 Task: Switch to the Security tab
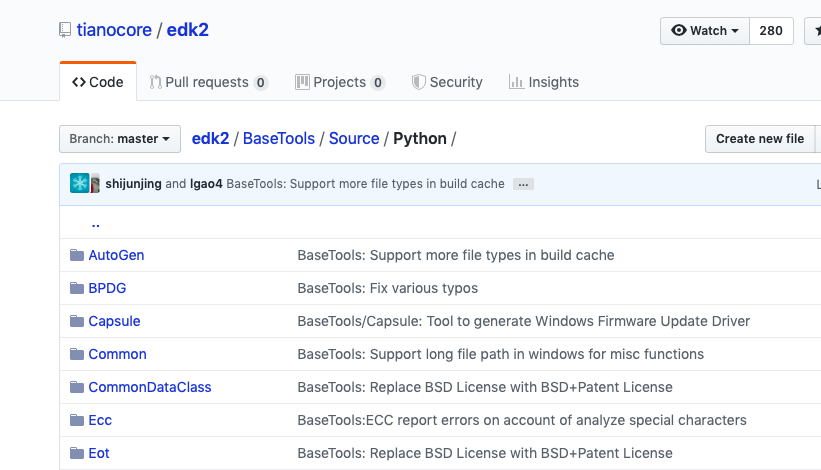[x=447, y=82]
